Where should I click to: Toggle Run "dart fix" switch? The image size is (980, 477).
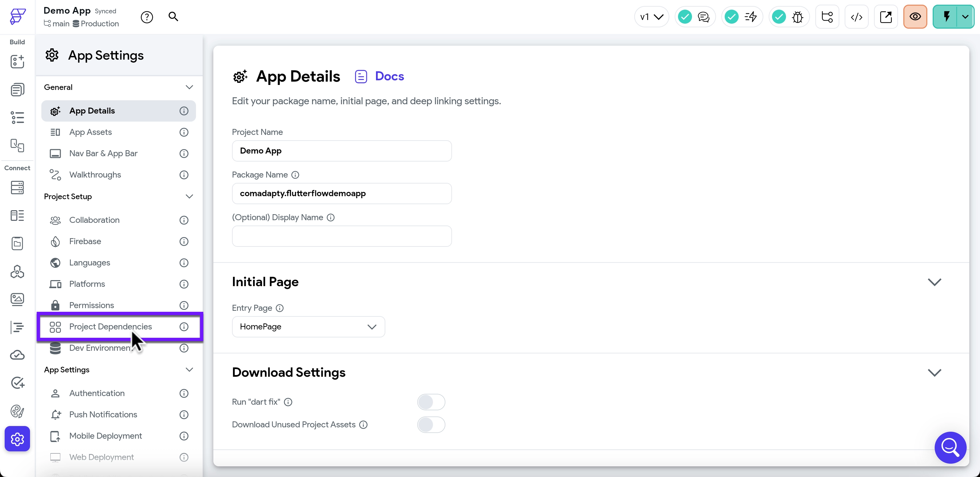click(431, 402)
